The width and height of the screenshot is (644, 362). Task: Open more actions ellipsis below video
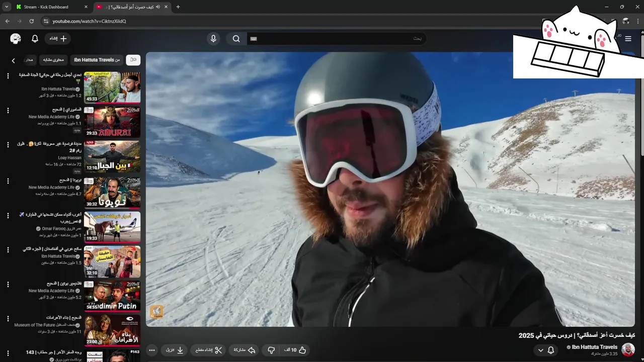[152, 350]
